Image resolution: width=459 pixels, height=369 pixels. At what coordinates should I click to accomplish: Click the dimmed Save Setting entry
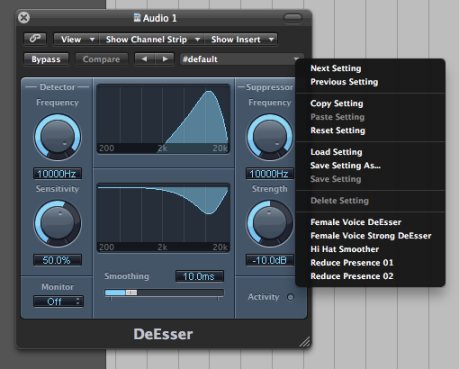coord(336,179)
